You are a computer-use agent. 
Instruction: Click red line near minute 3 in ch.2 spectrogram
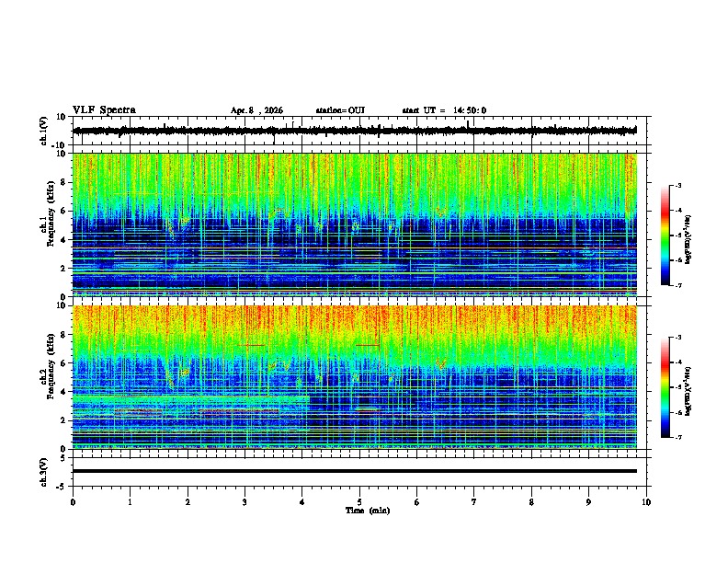click(251, 345)
